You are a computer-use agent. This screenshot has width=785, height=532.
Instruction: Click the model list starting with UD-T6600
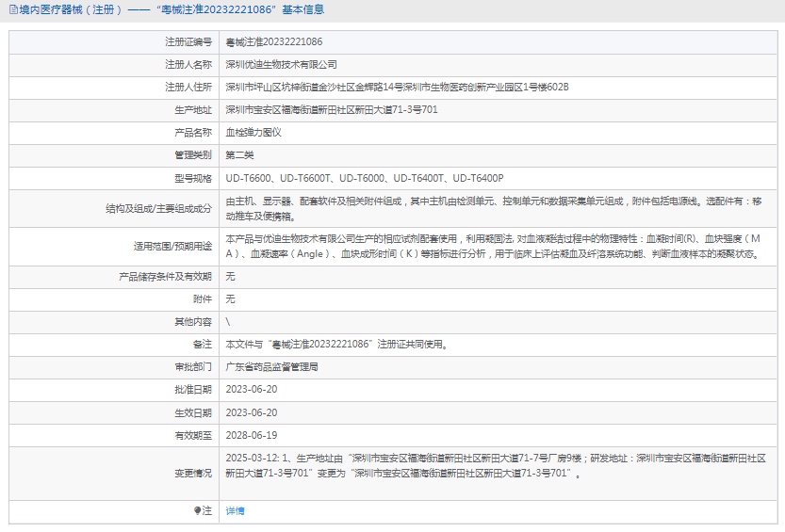(x=365, y=178)
